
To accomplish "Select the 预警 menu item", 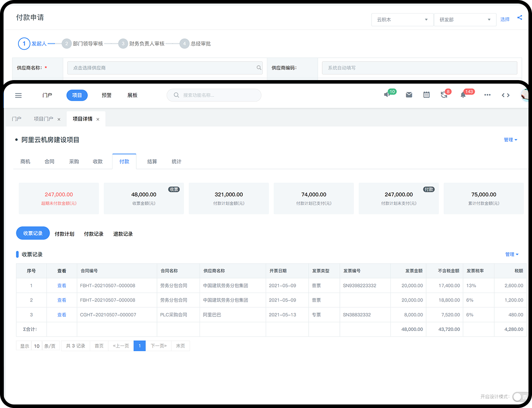I will tap(106, 96).
